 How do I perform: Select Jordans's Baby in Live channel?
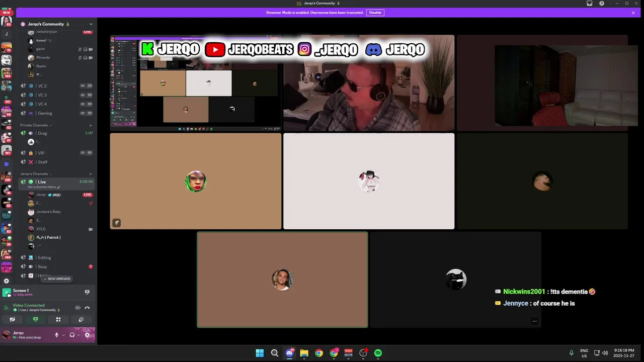pyautogui.click(x=60, y=212)
